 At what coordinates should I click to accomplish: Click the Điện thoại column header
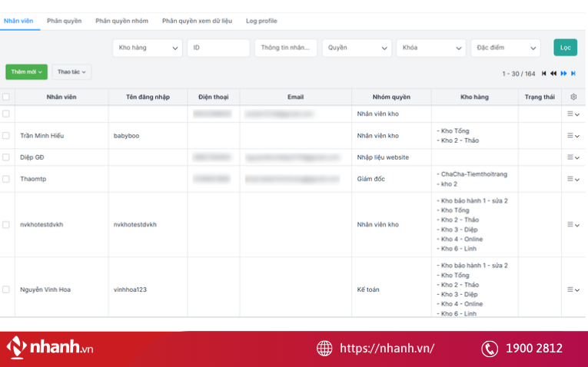pyautogui.click(x=214, y=97)
